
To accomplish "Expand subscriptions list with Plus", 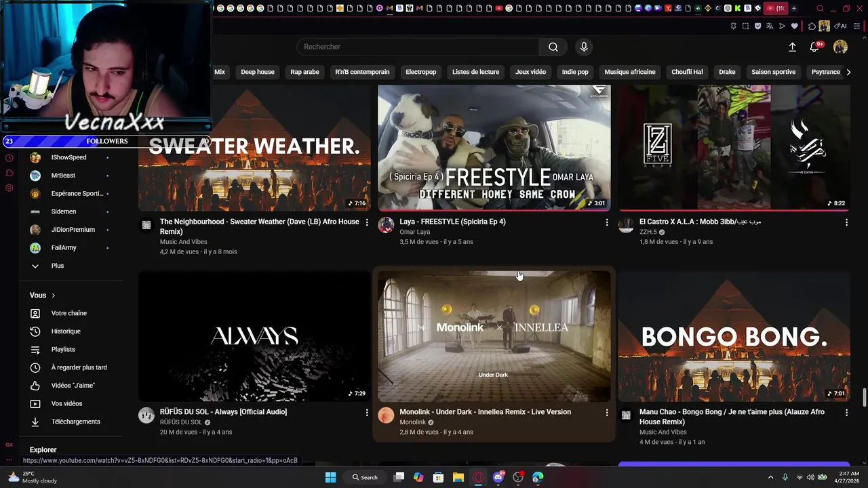I will click(57, 266).
